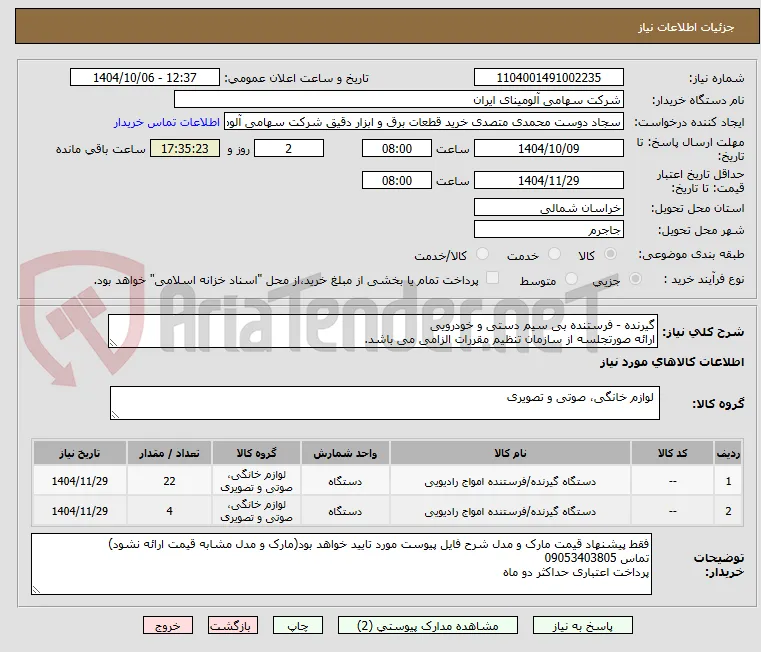
Task: Click the ردیف column header
Action: [728, 453]
